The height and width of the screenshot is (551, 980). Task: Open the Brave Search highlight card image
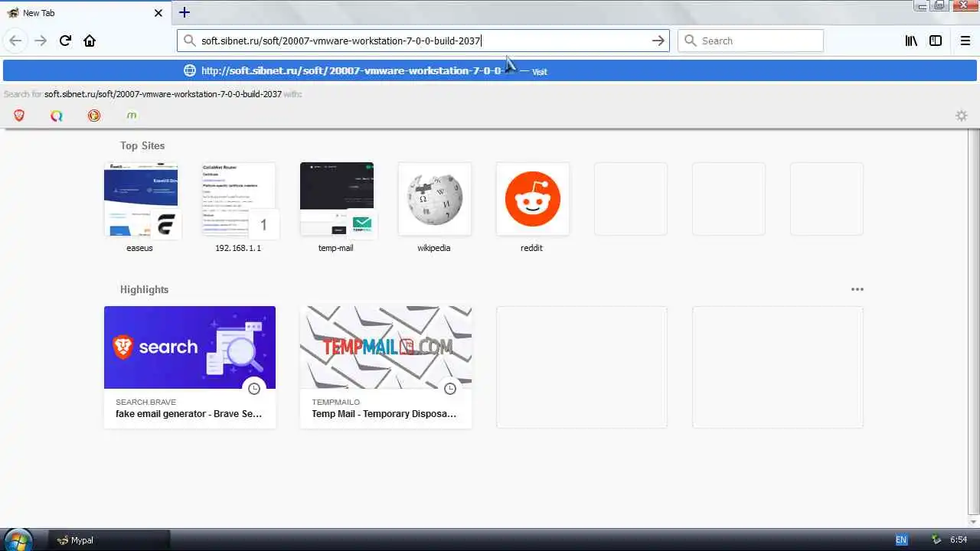(190, 347)
